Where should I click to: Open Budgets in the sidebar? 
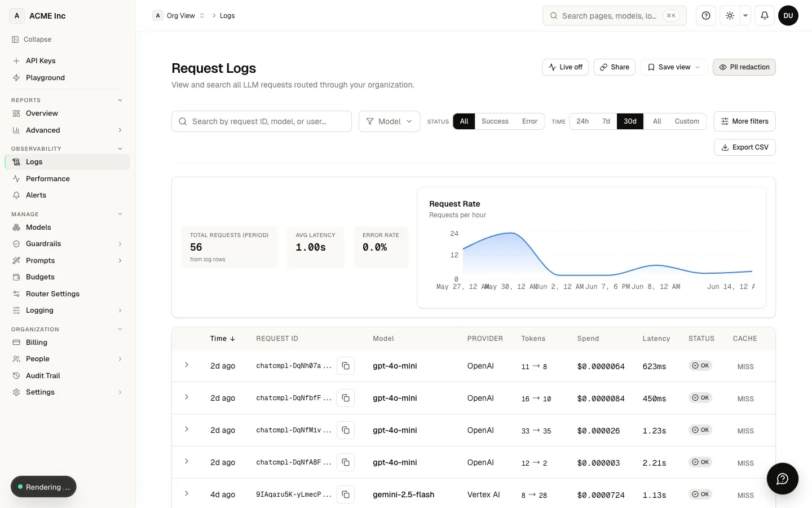point(68,277)
